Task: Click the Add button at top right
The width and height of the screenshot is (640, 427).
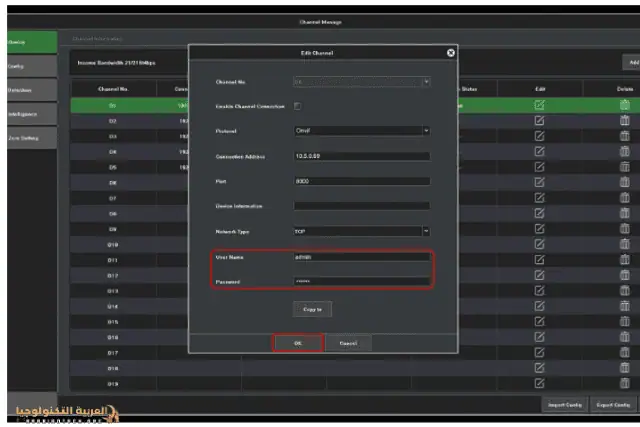Action: [632, 62]
